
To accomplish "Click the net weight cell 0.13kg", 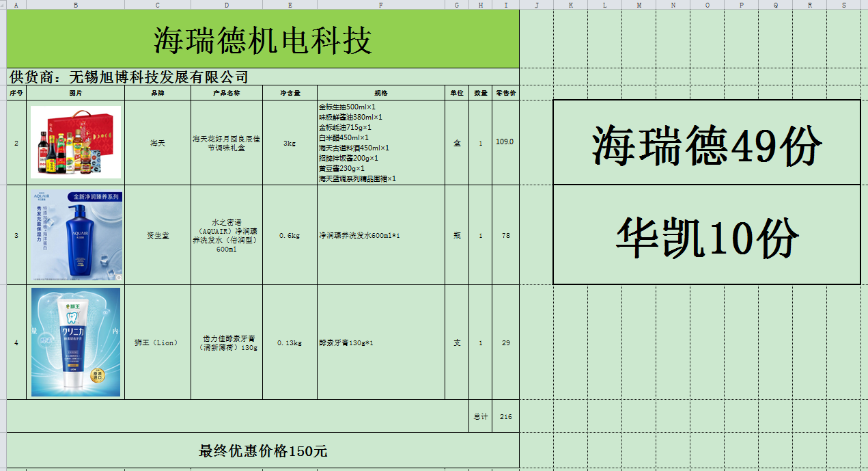I will pos(290,342).
